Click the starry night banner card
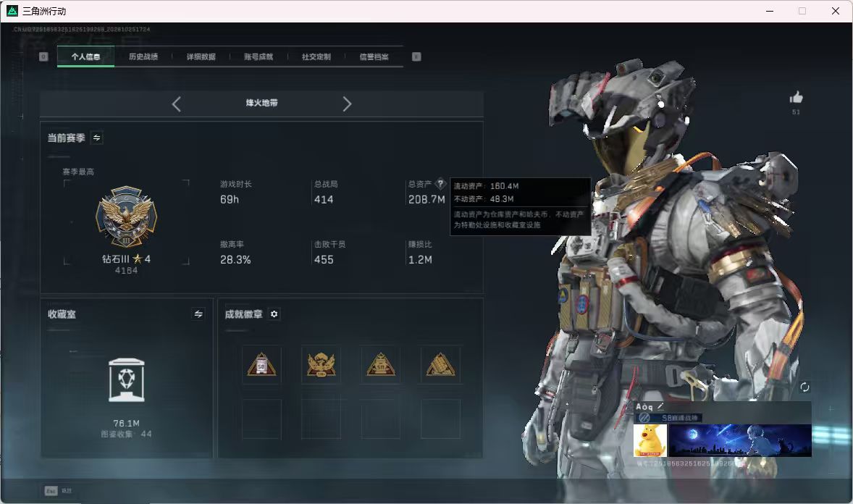The height and width of the screenshot is (504, 853). pyautogui.click(x=740, y=440)
